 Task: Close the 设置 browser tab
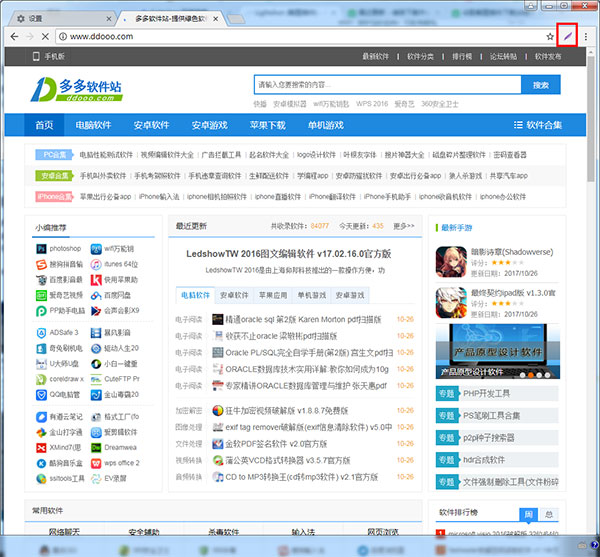[x=109, y=18]
